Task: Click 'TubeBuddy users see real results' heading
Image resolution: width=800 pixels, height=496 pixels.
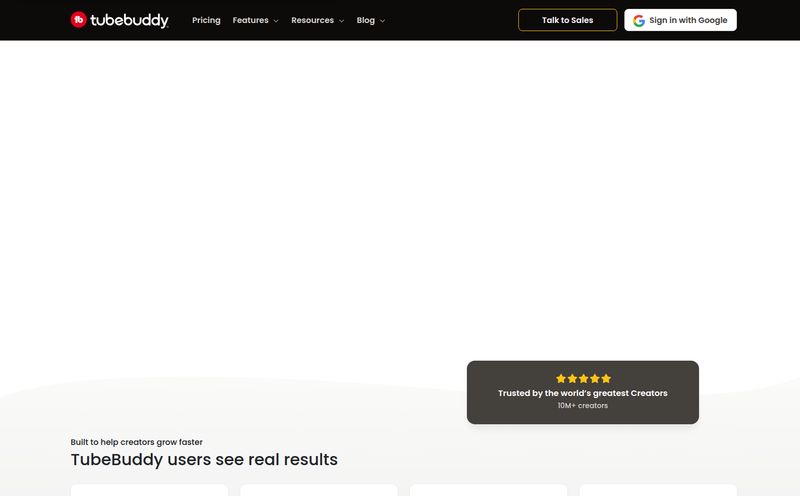Action: [204, 459]
